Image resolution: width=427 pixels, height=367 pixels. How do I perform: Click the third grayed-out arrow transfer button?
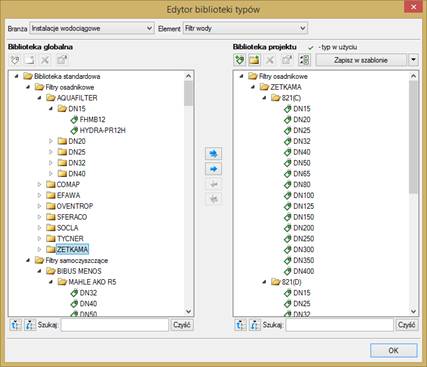pos(213,184)
